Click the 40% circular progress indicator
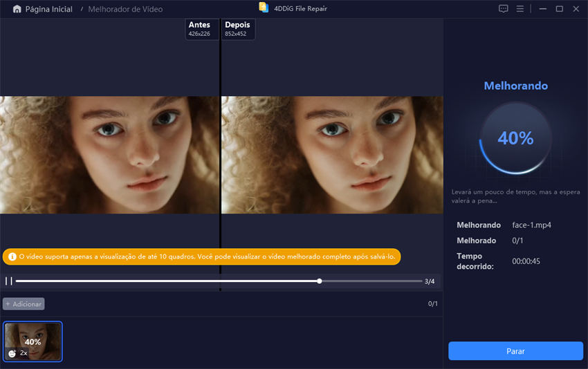The image size is (588, 369). point(515,138)
